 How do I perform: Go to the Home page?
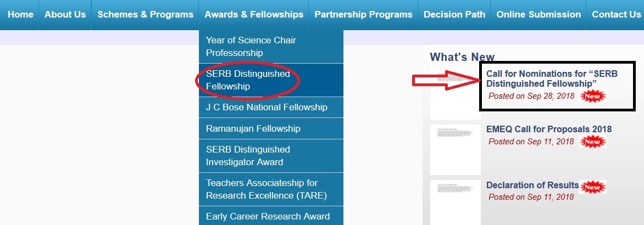tap(20, 15)
